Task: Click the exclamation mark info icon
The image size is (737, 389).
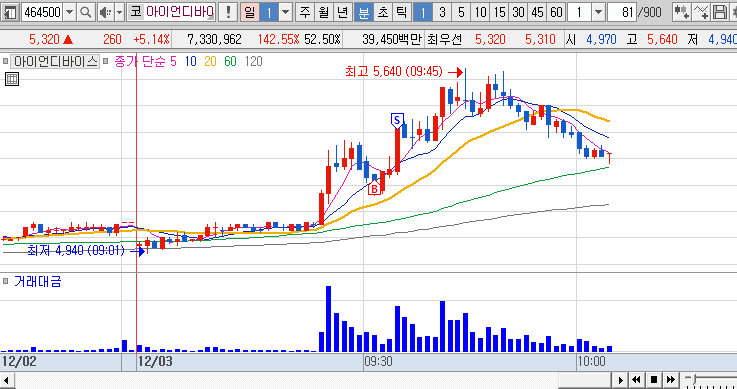Action: click(x=228, y=12)
